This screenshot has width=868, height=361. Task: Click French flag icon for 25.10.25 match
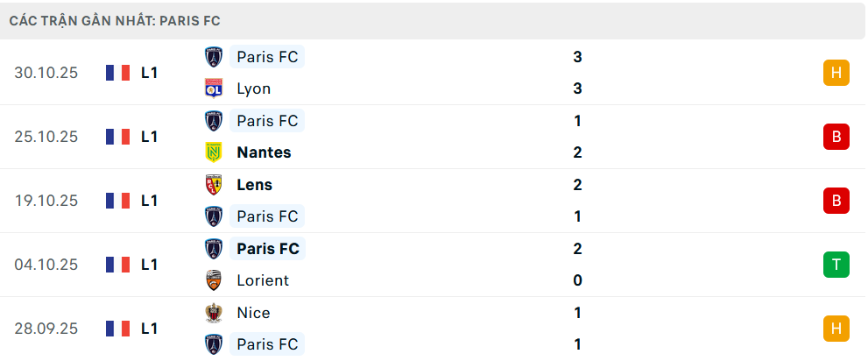[x=117, y=137]
